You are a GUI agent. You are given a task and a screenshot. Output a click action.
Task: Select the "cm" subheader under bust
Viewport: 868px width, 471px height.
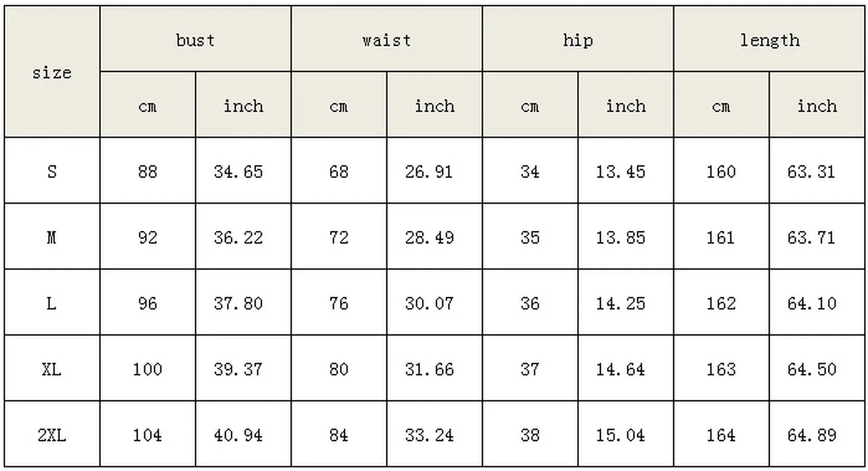148,106
